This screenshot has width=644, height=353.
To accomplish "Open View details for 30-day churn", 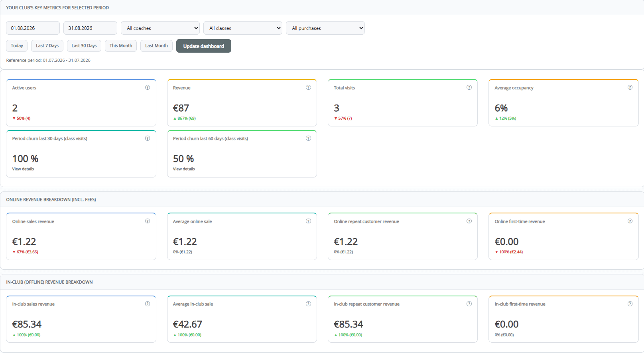I will [x=23, y=169].
